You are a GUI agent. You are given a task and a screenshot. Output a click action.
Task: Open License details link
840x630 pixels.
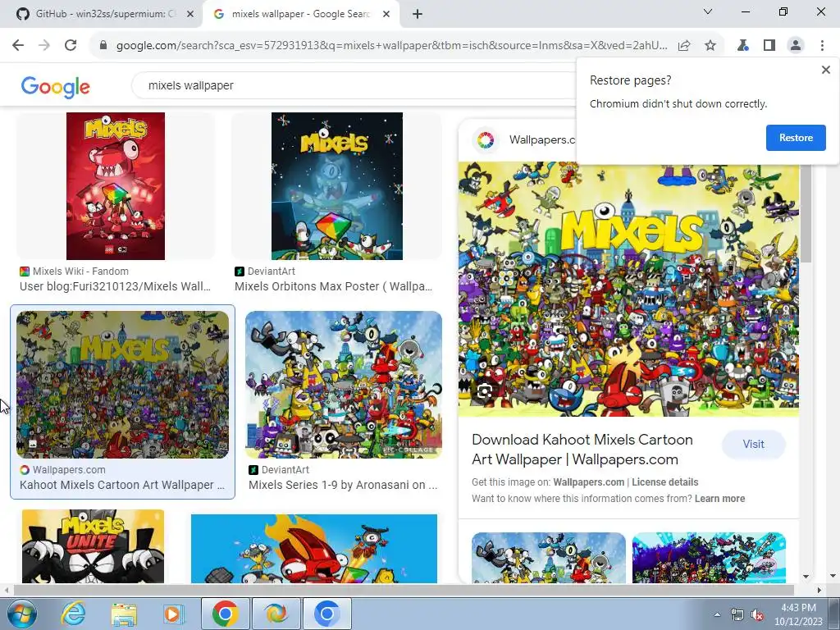coord(664,482)
